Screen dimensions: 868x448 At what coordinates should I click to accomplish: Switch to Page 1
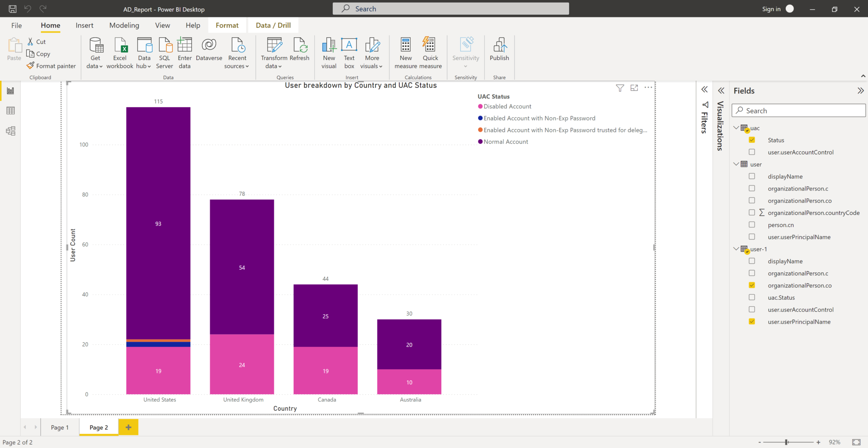pyautogui.click(x=60, y=427)
